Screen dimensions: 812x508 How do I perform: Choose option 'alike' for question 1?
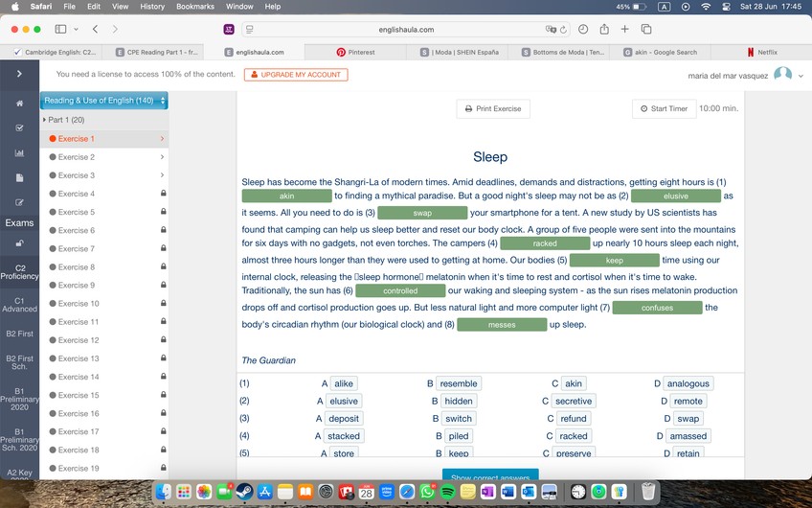344,383
